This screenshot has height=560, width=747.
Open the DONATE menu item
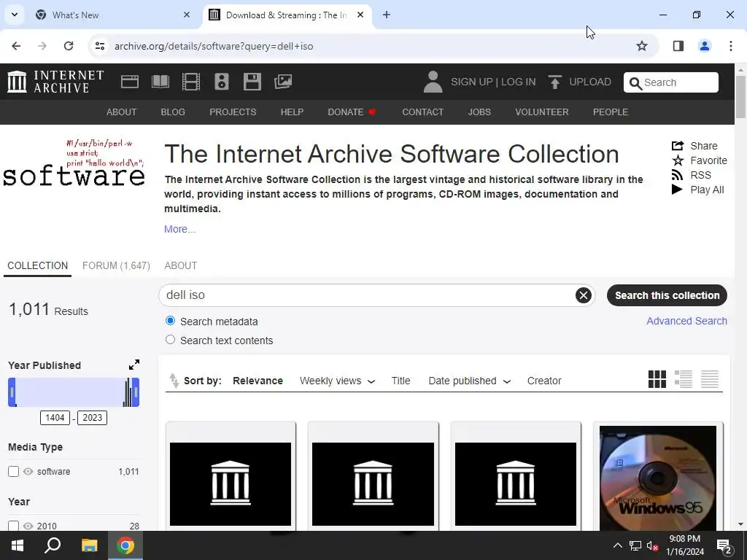(352, 112)
